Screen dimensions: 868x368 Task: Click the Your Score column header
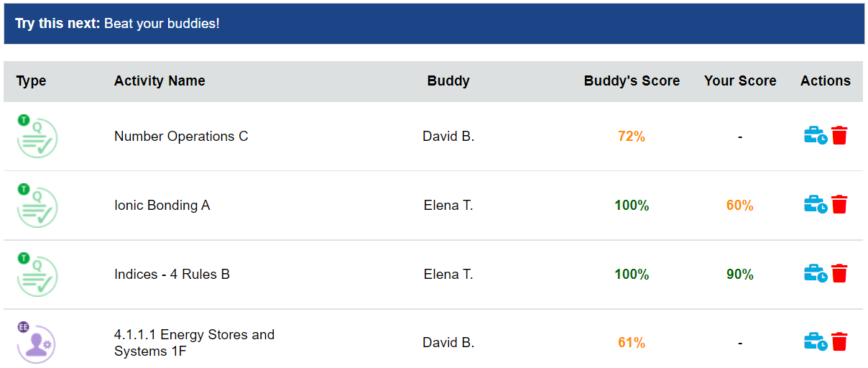tap(740, 81)
